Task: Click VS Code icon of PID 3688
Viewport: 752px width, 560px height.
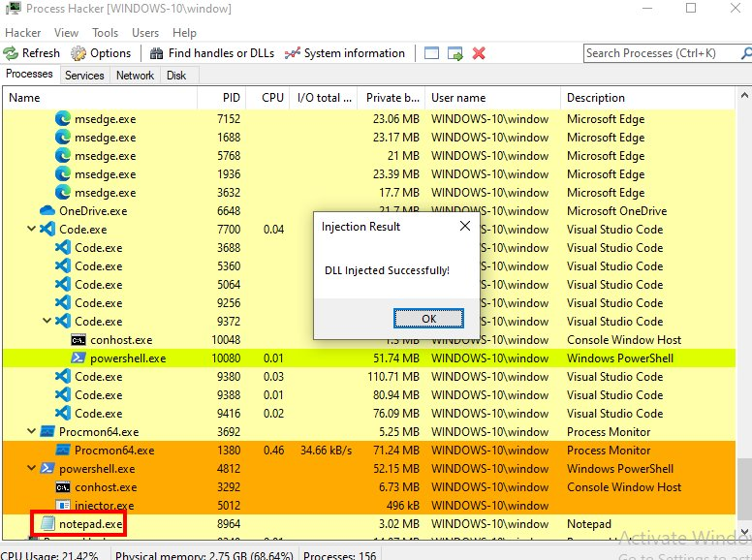Action: pos(63,247)
